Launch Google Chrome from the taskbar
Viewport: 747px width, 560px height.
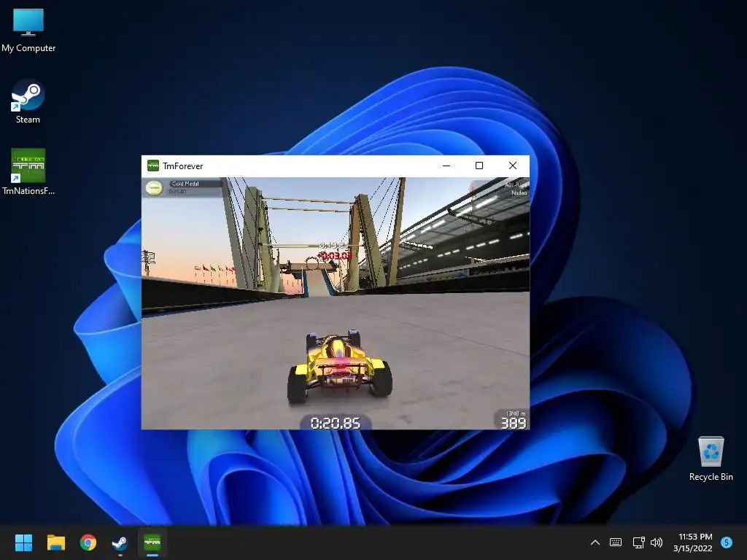[88, 542]
